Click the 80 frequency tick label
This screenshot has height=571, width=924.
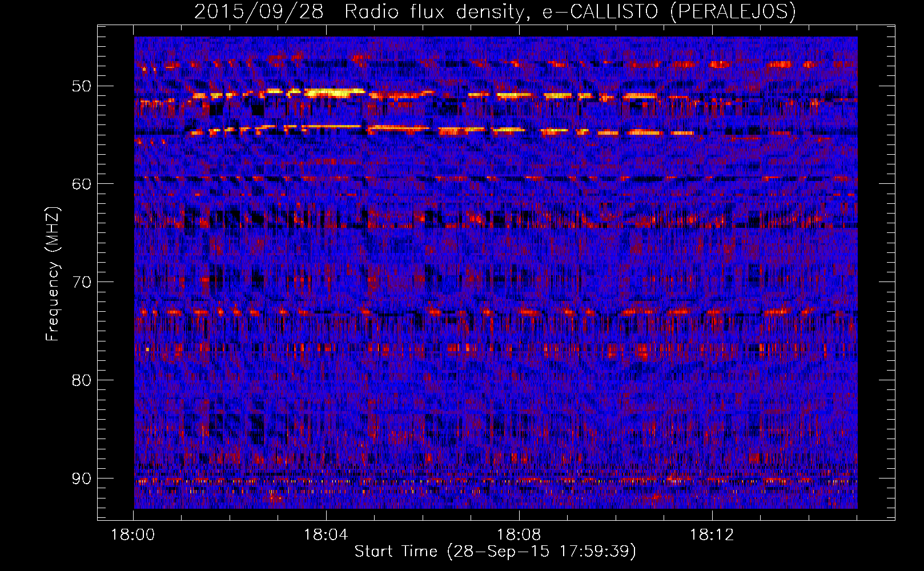pos(82,380)
